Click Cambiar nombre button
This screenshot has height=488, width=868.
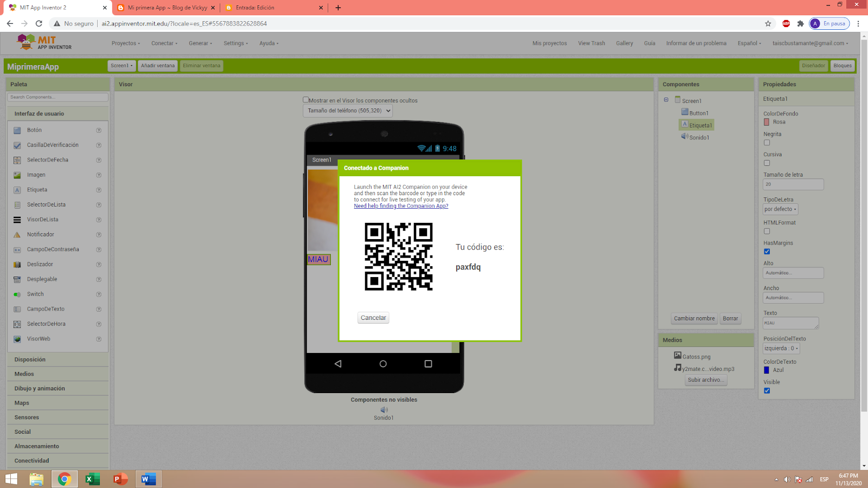pos(694,319)
